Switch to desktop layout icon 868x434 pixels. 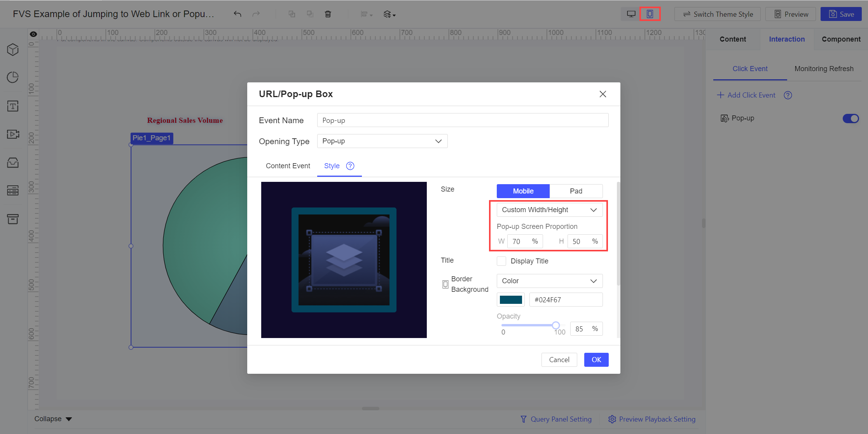(x=631, y=14)
